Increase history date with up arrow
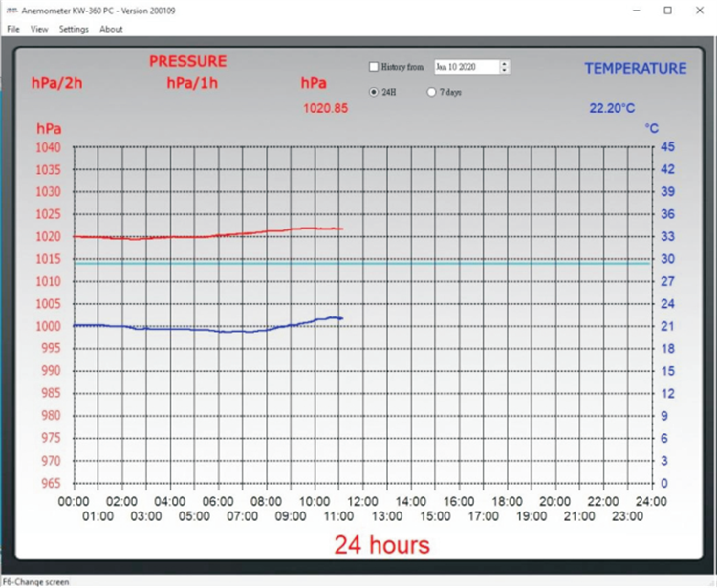The width and height of the screenshot is (717, 588). [x=505, y=64]
